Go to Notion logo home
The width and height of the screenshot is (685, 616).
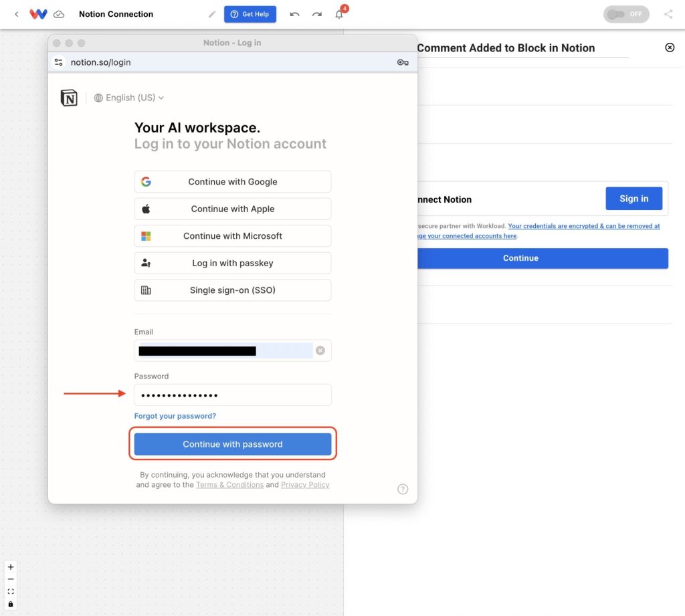pos(69,98)
